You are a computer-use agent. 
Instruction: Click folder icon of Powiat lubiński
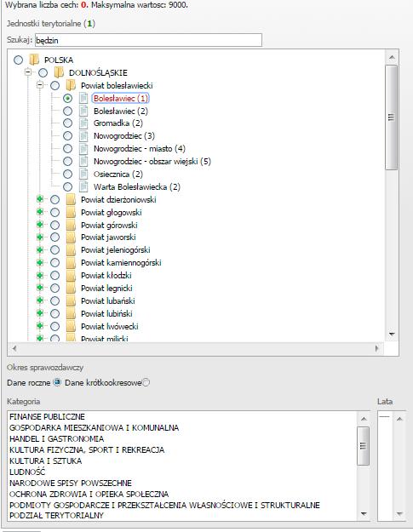coord(71,314)
